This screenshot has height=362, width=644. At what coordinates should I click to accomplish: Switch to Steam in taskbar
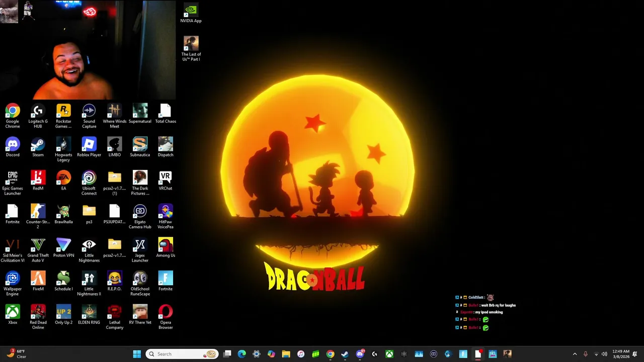(345, 354)
